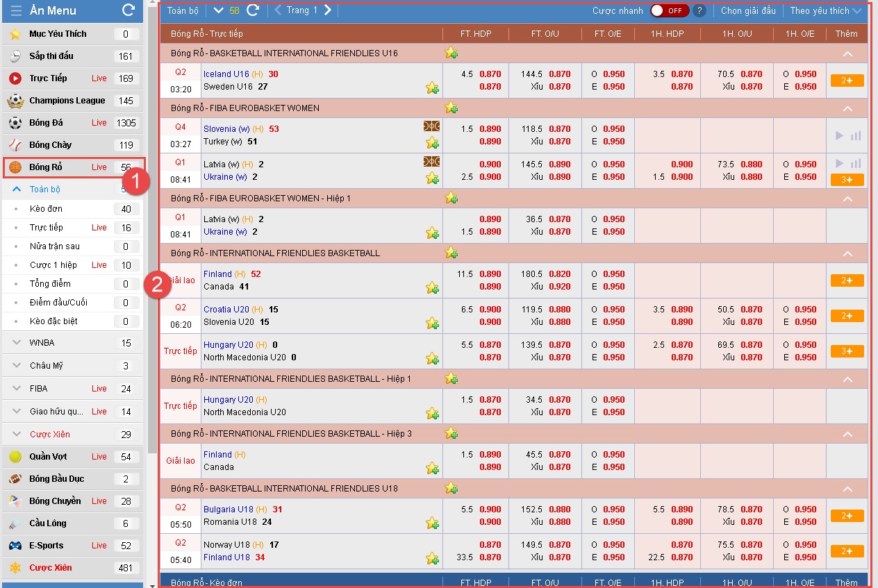Image resolution: width=878 pixels, height=588 pixels.
Task: Click the Champions League trophy icon
Action: pos(14,100)
